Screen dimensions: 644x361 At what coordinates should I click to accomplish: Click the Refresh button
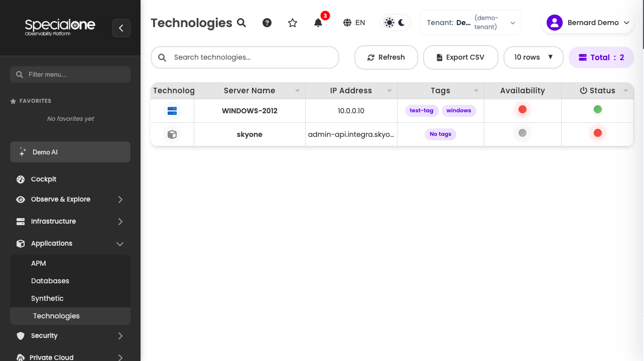(x=386, y=57)
